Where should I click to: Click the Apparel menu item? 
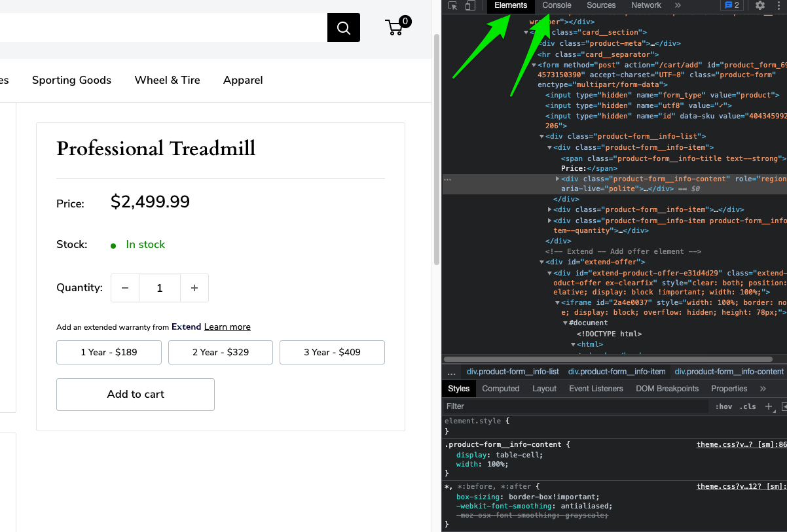coord(243,80)
